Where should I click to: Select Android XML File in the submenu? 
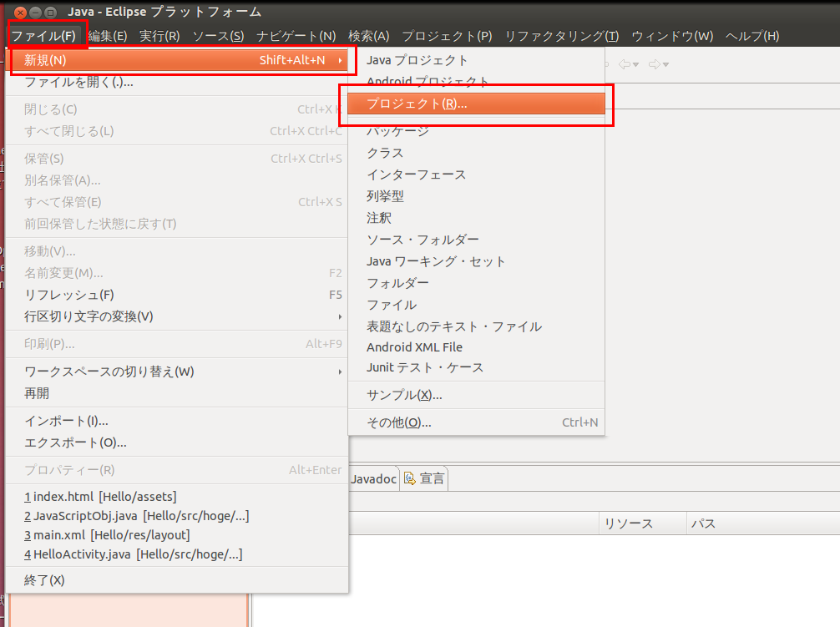tap(476, 347)
